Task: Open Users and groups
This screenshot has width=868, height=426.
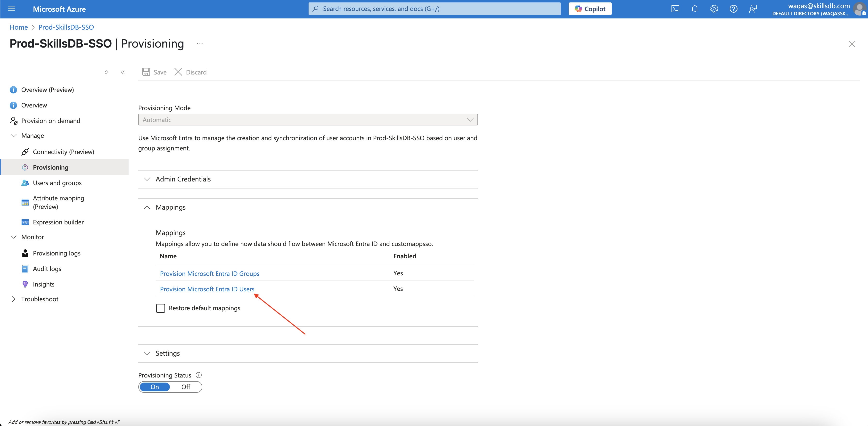Action: (57, 183)
